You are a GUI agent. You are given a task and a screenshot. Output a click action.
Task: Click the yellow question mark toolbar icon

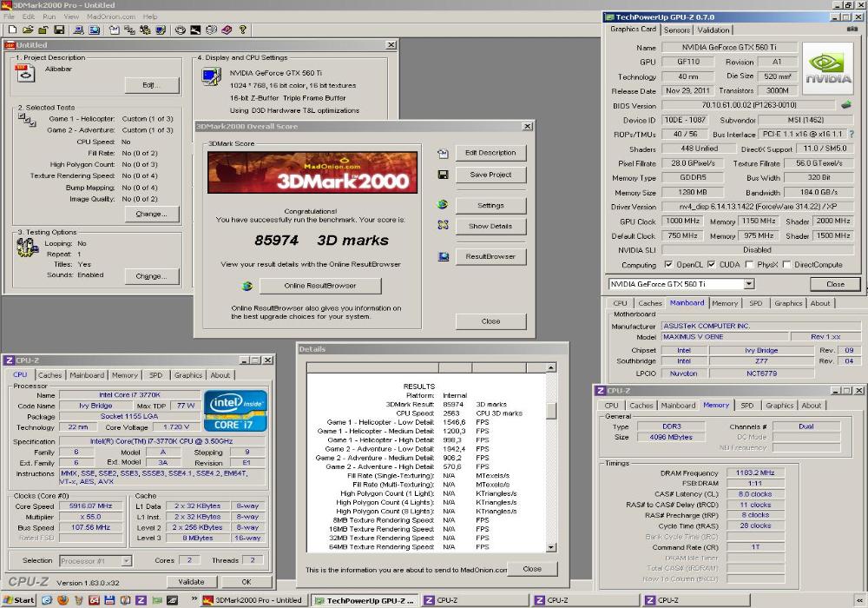(242, 30)
